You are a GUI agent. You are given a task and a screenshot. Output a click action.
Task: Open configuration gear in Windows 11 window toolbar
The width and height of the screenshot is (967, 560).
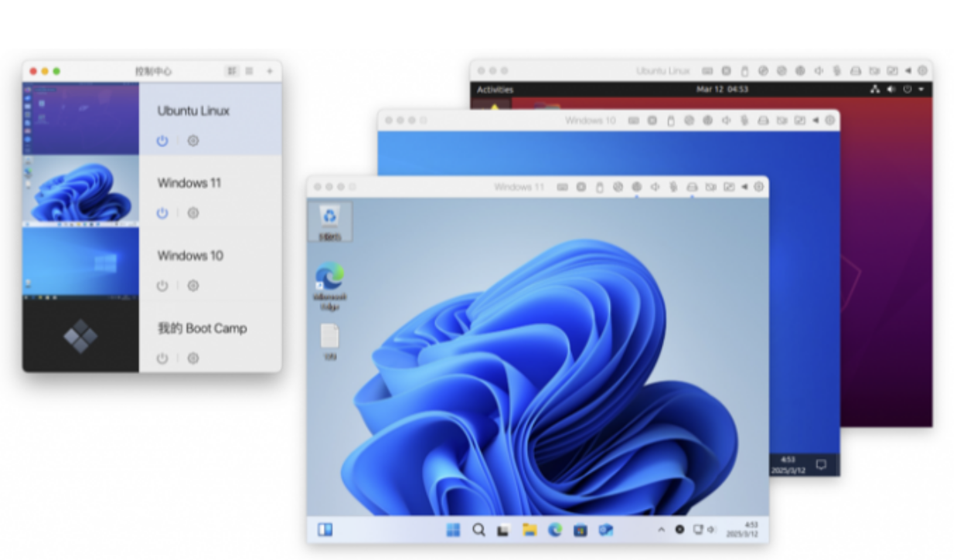(759, 187)
